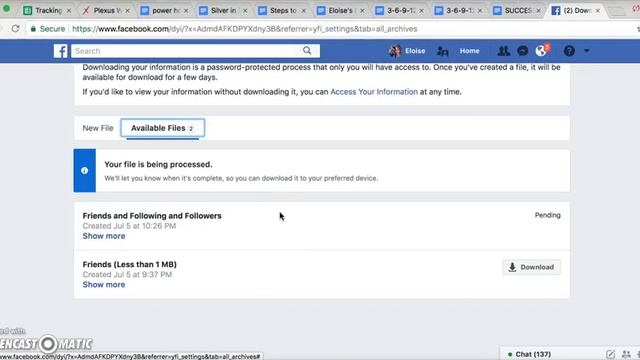Expand Show more under Friends (Less than 1 MB)
Viewport: 640px width, 360px height.
point(104,284)
